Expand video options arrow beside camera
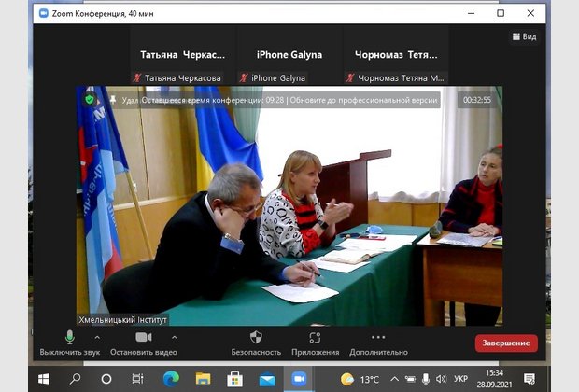The image size is (579, 392). pyautogui.click(x=174, y=337)
